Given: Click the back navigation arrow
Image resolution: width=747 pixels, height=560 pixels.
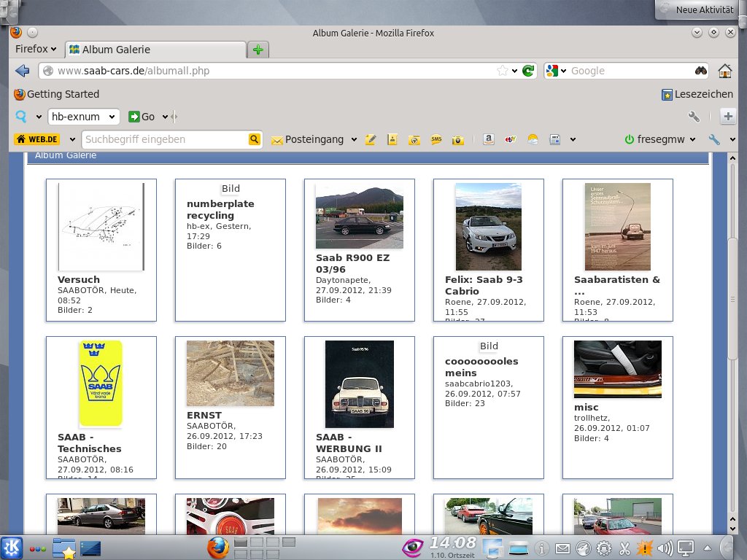Looking at the screenshot, I should tap(22, 71).
